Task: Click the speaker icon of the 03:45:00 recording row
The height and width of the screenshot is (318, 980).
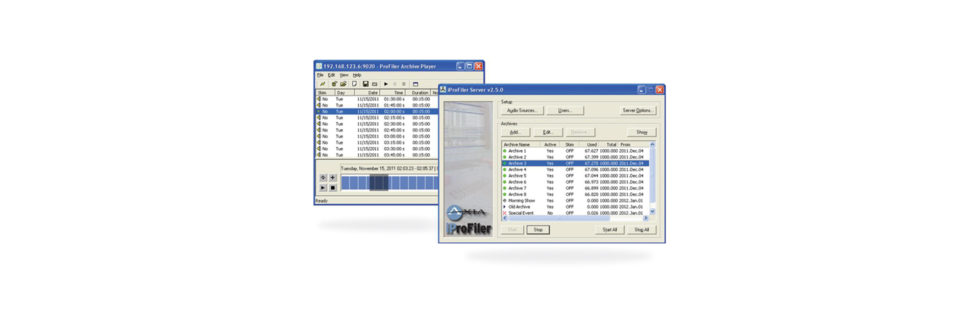Action: coord(318,155)
